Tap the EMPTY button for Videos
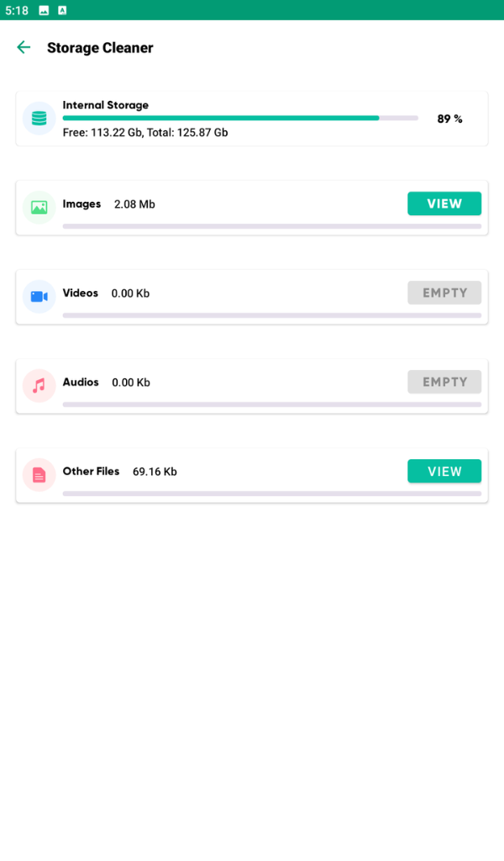Viewport: 504px width, 861px height. pos(444,293)
